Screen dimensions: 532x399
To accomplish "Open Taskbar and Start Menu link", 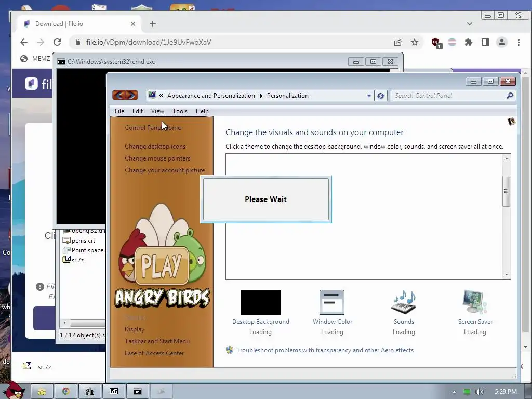I will coord(157,341).
